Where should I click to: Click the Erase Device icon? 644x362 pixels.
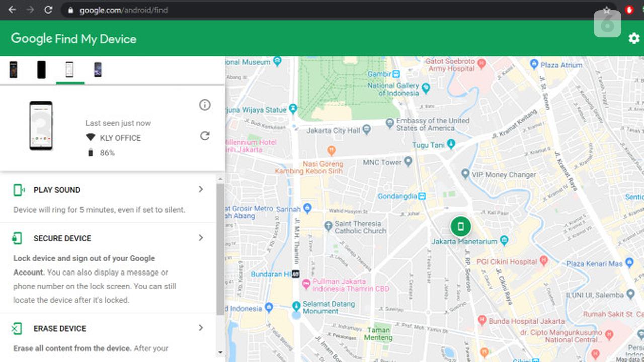coord(17,329)
